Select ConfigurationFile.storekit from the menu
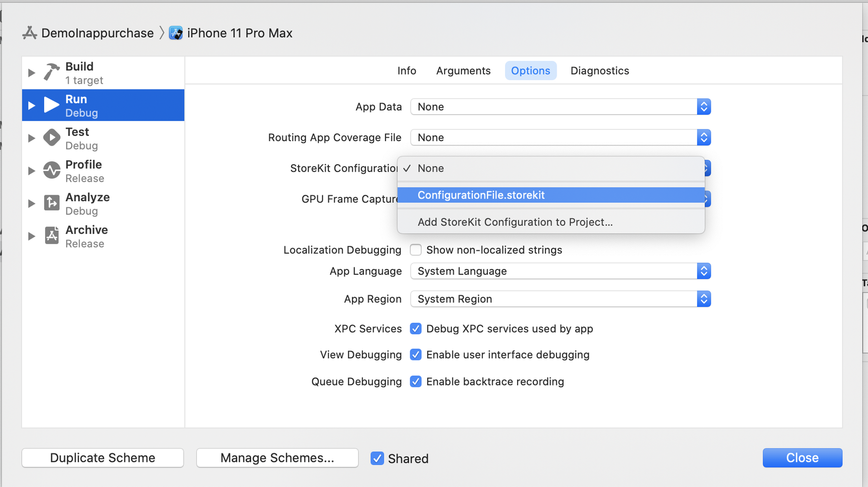Screen dimensions: 868x487 [481, 195]
